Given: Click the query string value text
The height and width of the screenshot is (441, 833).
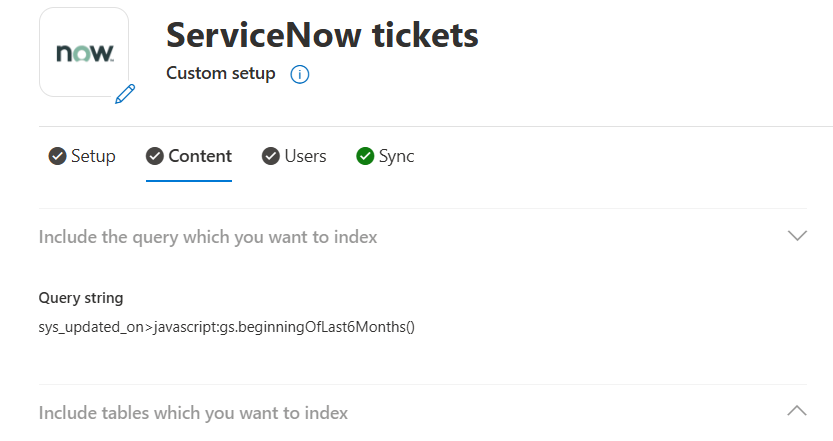Looking at the screenshot, I should [226, 327].
